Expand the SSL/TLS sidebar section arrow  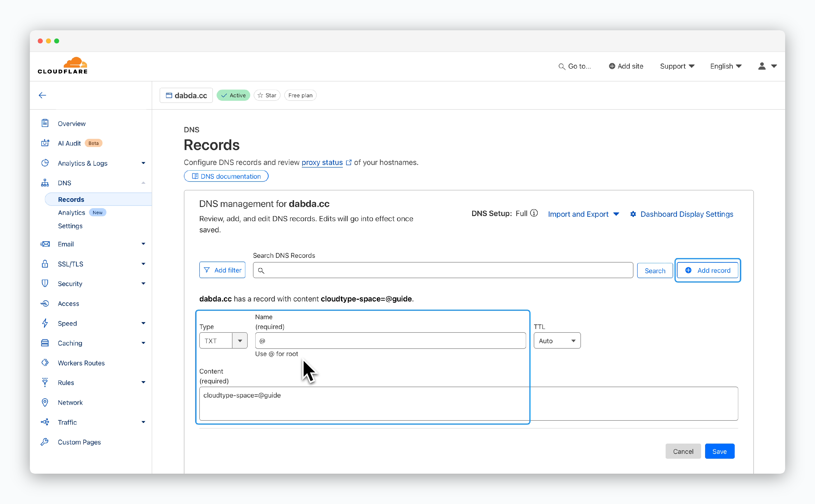pyautogui.click(x=143, y=264)
